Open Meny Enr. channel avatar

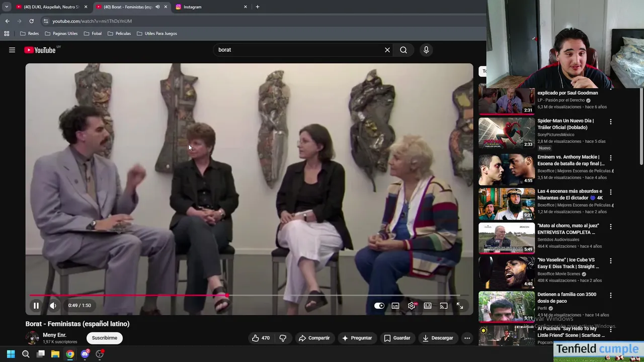(32, 338)
